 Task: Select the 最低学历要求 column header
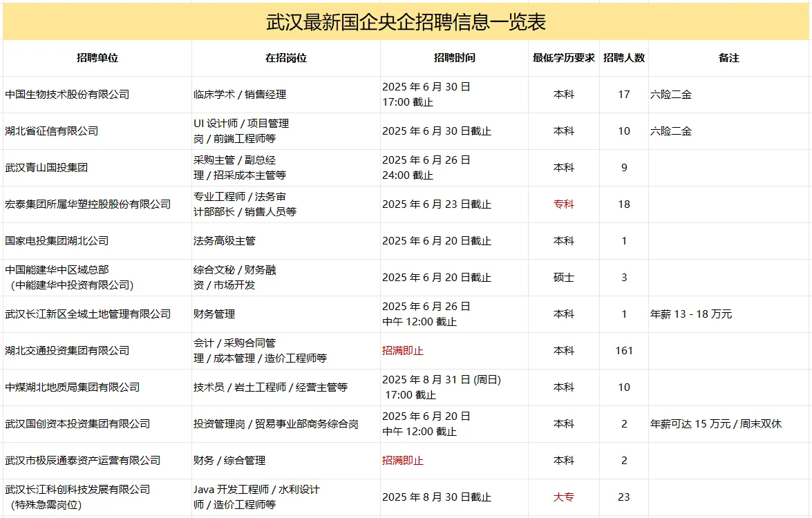pyautogui.click(x=563, y=58)
